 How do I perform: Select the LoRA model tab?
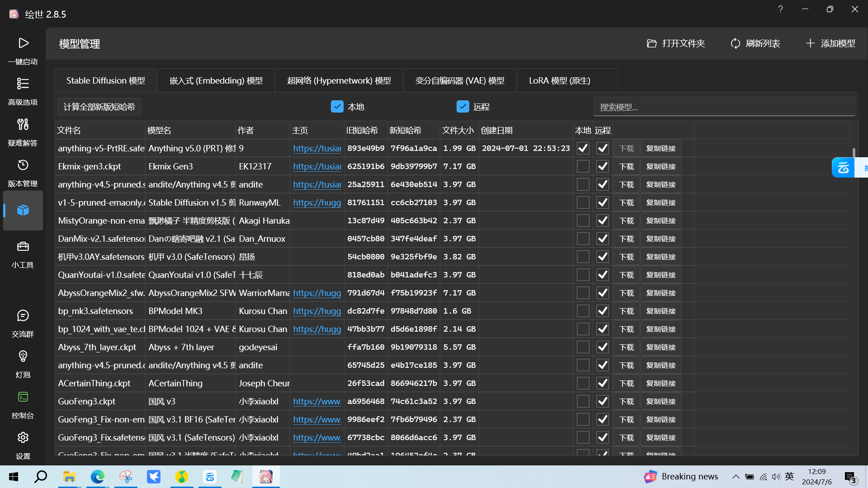tap(559, 80)
